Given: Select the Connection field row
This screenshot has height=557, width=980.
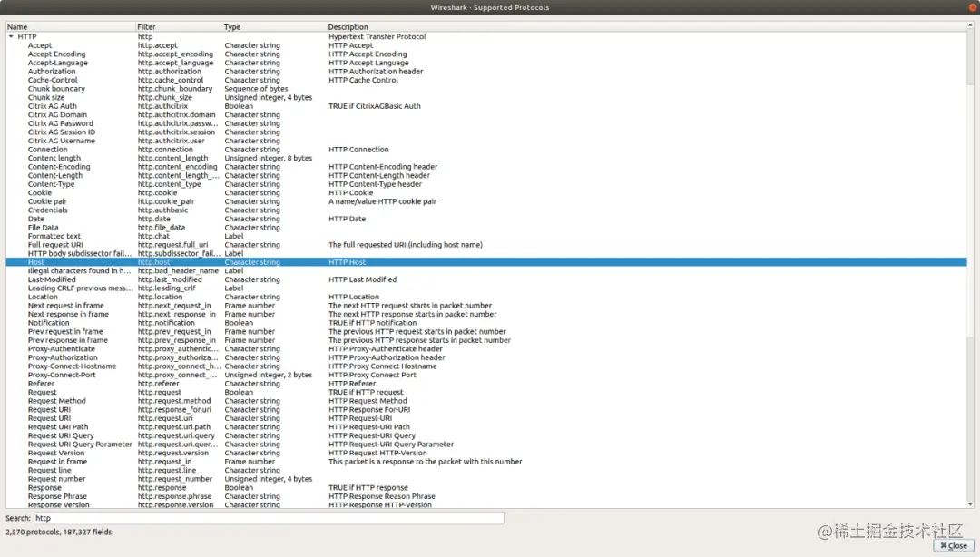Looking at the screenshot, I should coord(486,150).
